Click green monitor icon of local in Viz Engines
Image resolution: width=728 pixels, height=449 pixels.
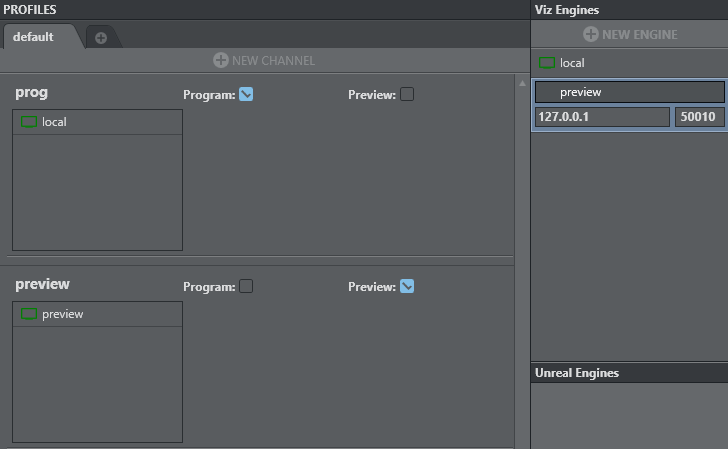click(x=547, y=63)
